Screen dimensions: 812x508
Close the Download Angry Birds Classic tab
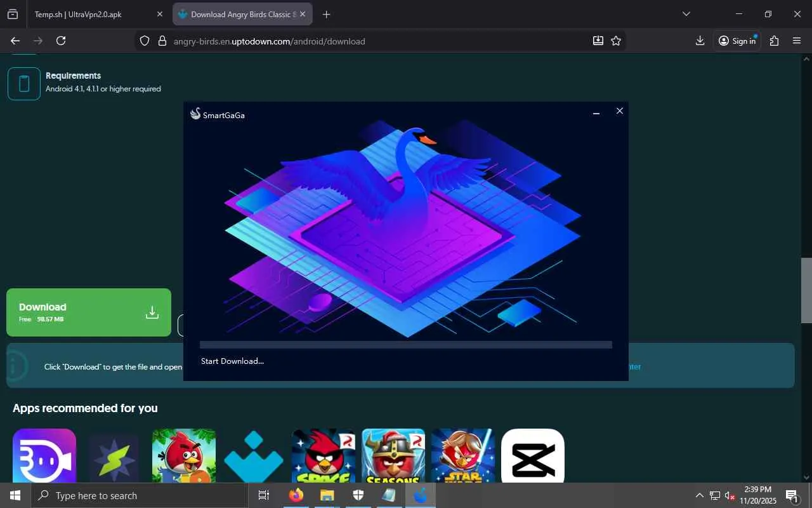(x=303, y=14)
